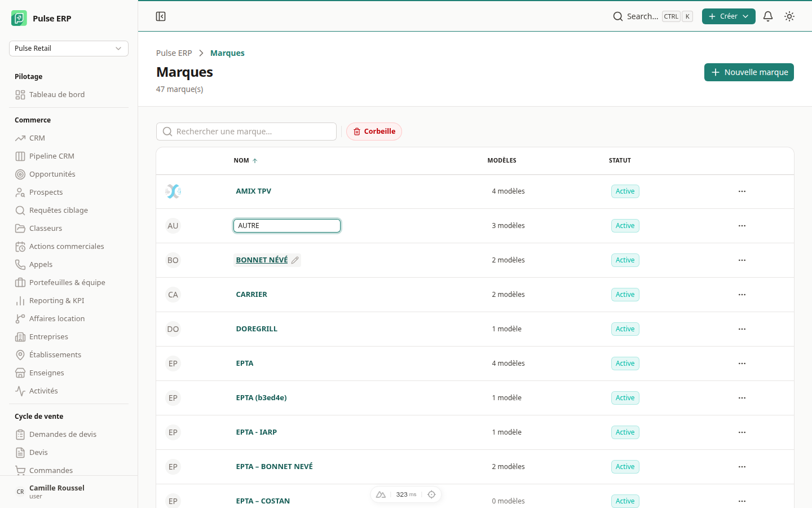
Task: Toggle the sidebar collapse icon
Action: point(161,16)
